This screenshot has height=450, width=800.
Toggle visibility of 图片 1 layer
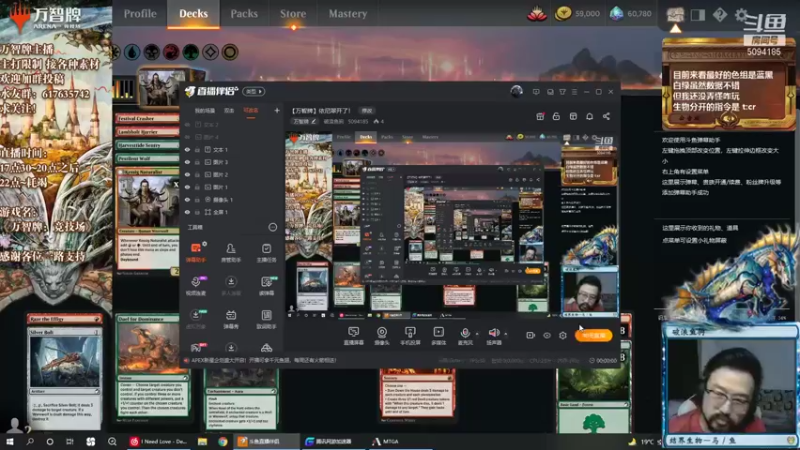187,187
